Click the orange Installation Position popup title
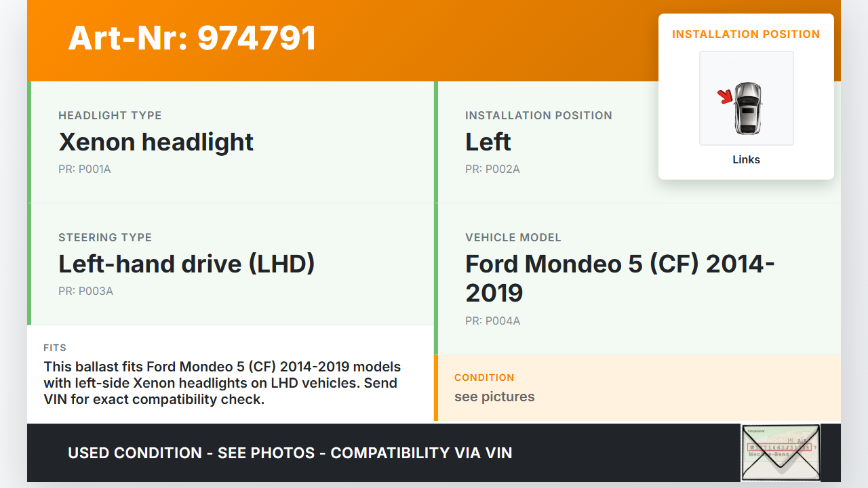 coord(746,34)
